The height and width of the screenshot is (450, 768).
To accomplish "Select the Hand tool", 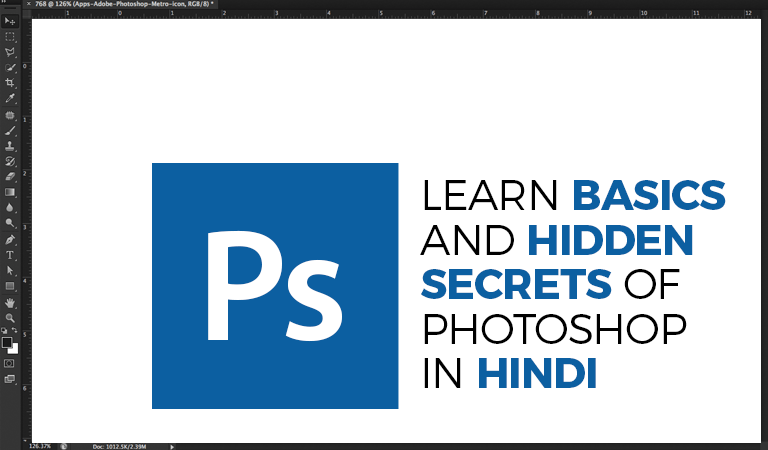I will click(9, 303).
